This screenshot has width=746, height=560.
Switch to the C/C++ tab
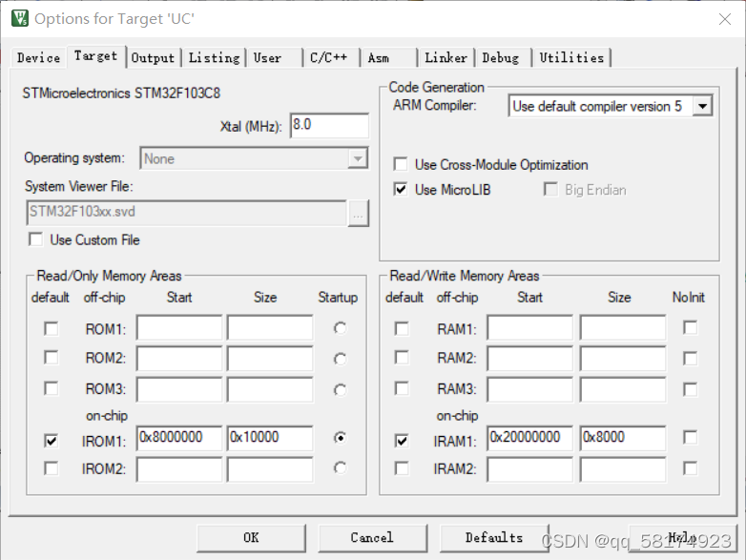pos(331,58)
